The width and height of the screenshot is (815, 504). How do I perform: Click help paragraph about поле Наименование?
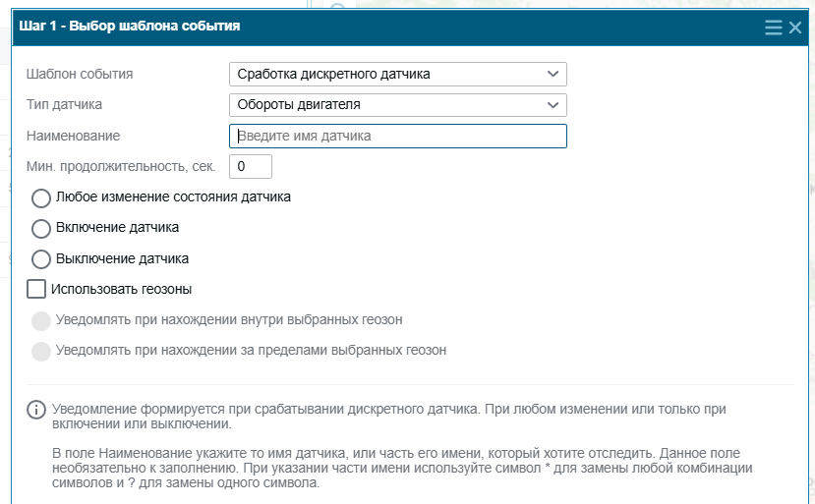tap(402, 469)
